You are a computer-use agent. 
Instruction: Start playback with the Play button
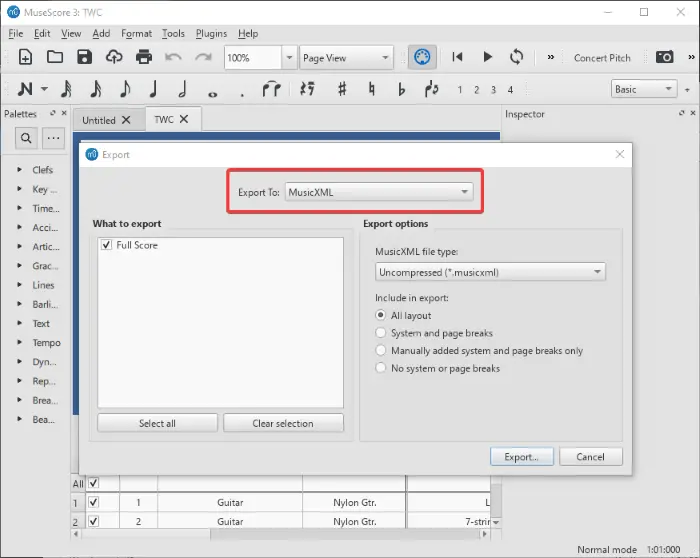point(488,57)
